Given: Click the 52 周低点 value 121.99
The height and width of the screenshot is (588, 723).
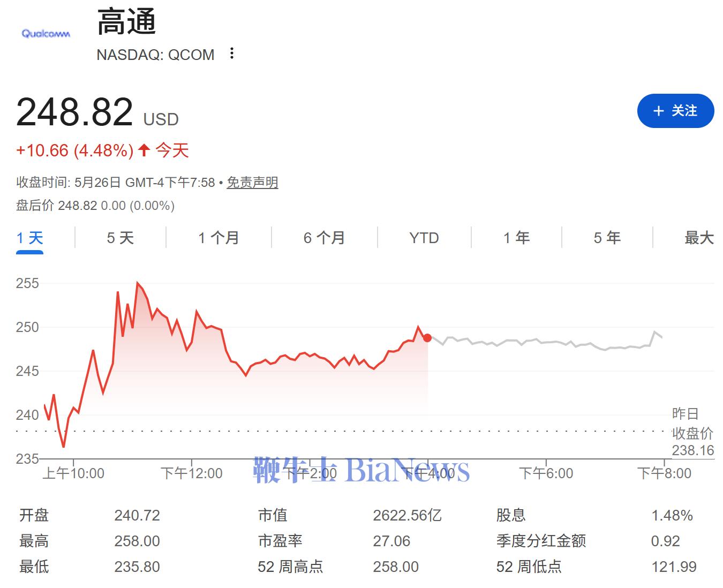Looking at the screenshot, I should click(674, 567).
